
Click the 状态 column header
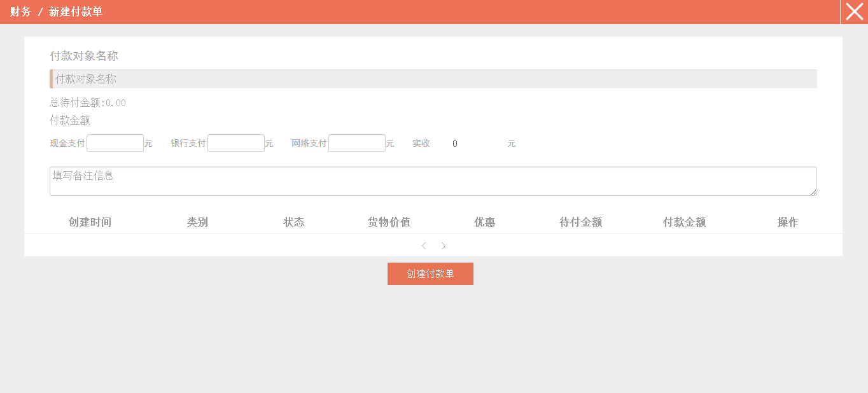click(294, 222)
